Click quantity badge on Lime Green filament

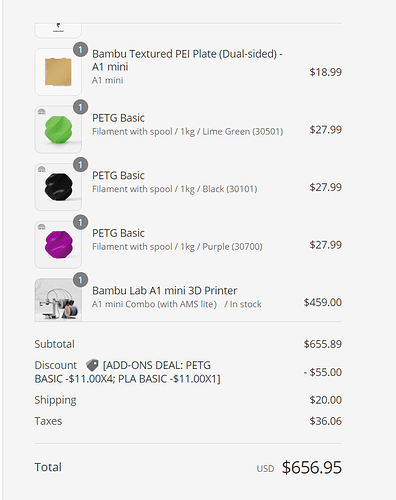[x=80, y=107]
